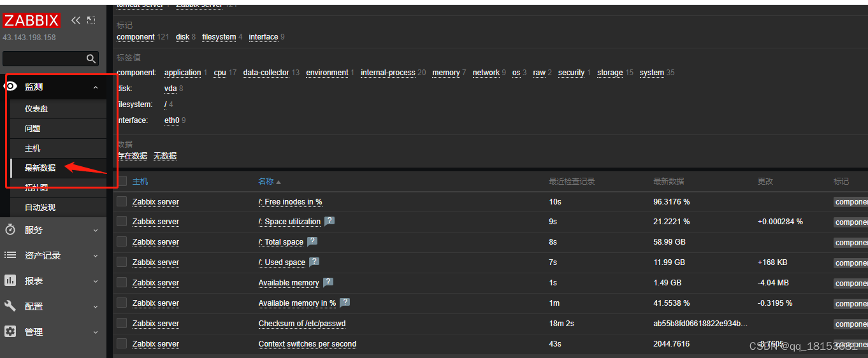Image resolution: width=868 pixels, height=358 pixels.
Task: Filter by internal-process tag value
Action: tap(388, 73)
